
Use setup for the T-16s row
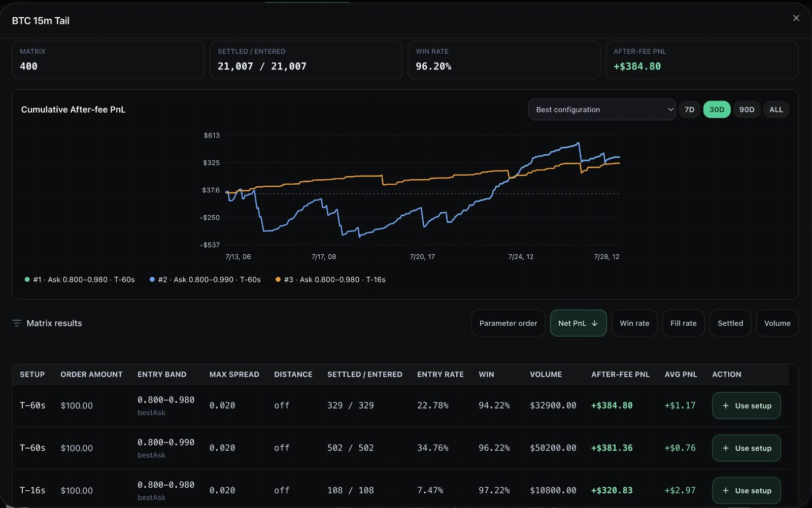point(747,490)
